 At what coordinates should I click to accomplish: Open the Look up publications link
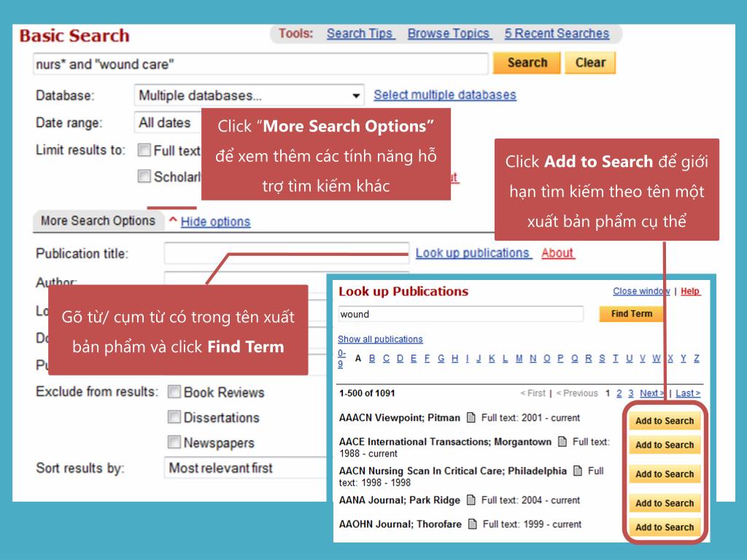click(473, 253)
